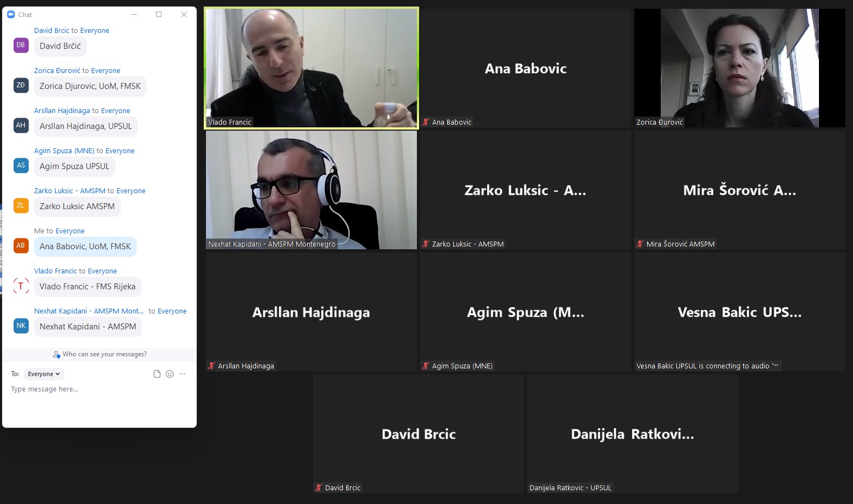Screen dimensions: 853x504
Task: Maximize the Chat window
Action: [159, 14]
